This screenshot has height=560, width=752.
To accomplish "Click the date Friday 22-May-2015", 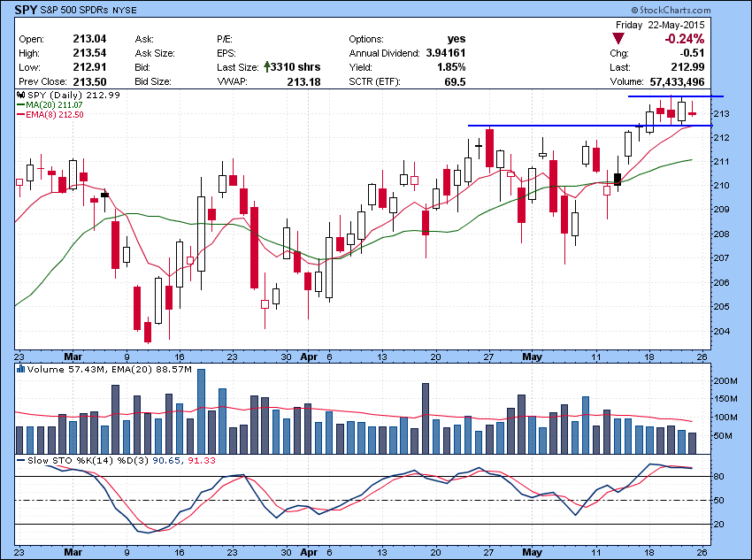I will click(660, 25).
